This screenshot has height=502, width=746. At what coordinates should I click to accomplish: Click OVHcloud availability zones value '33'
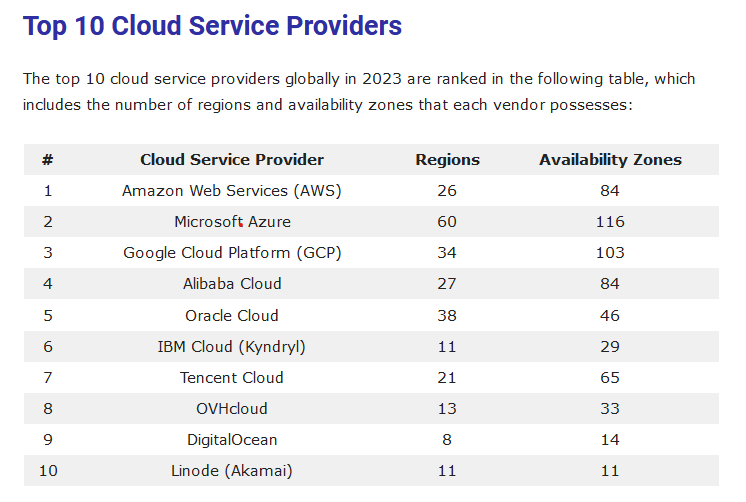click(610, 408)
